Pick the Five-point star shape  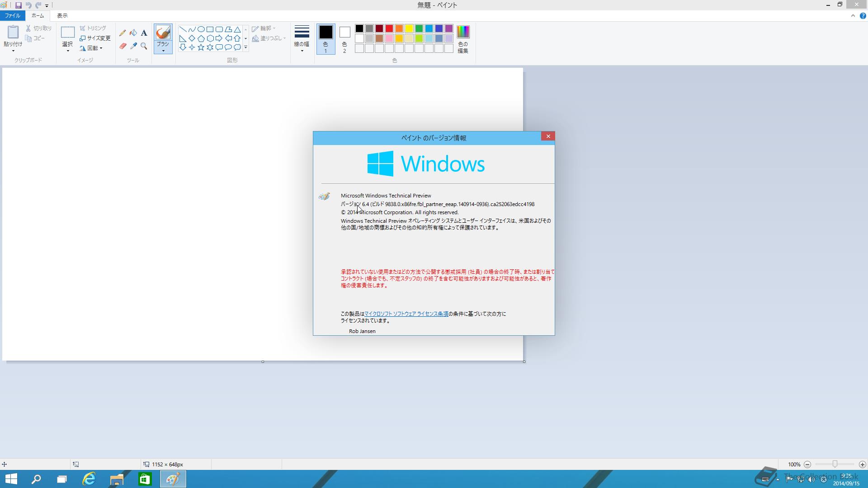[201, 47]
